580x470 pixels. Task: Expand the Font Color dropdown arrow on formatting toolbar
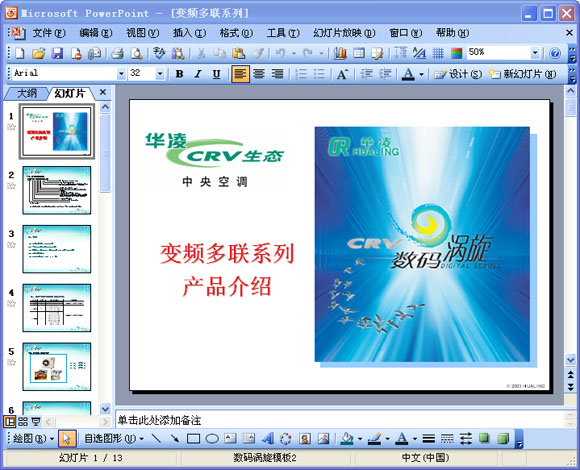(421, 74)
